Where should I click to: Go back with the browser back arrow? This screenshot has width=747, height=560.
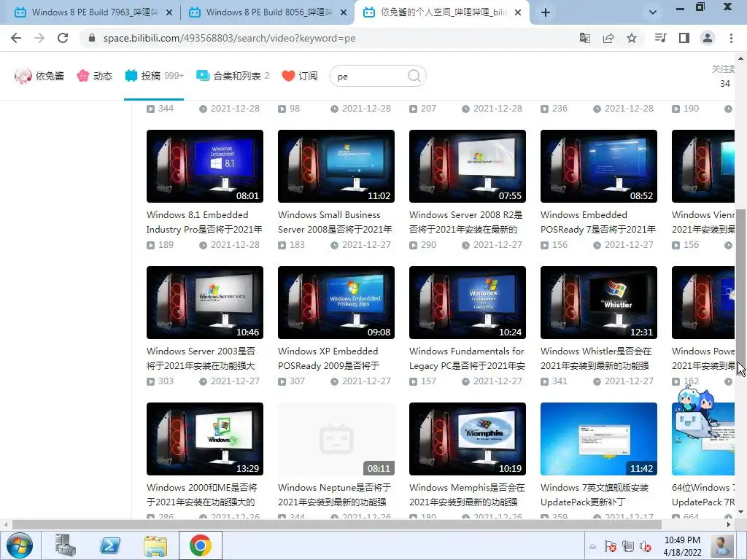pyautogui.click(x=16, y=38)
